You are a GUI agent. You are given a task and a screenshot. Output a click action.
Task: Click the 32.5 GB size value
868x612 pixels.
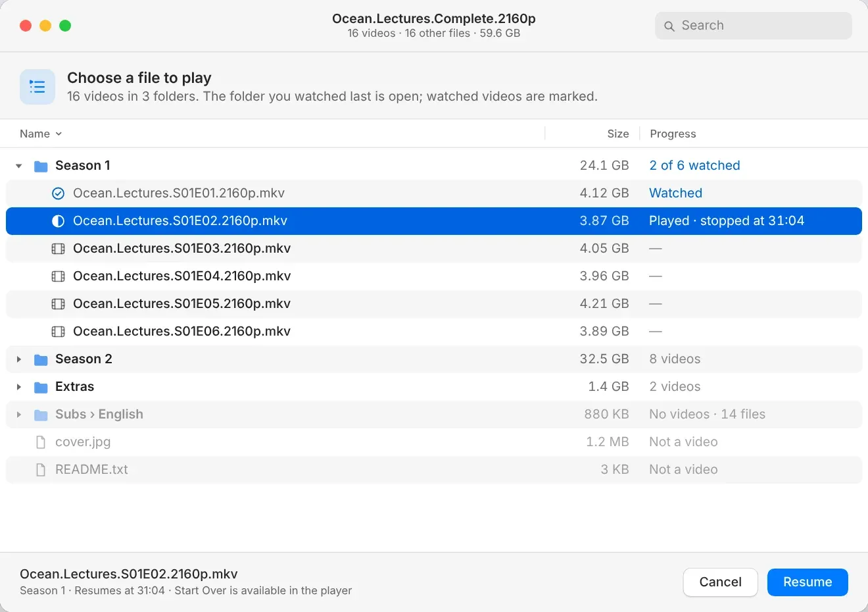[x=604, y=359]
